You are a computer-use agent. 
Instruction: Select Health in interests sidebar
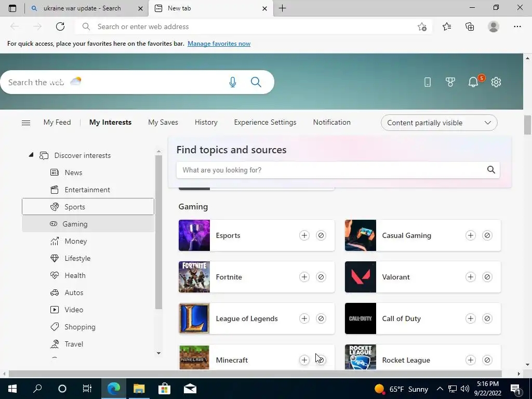tap(88, 275)
